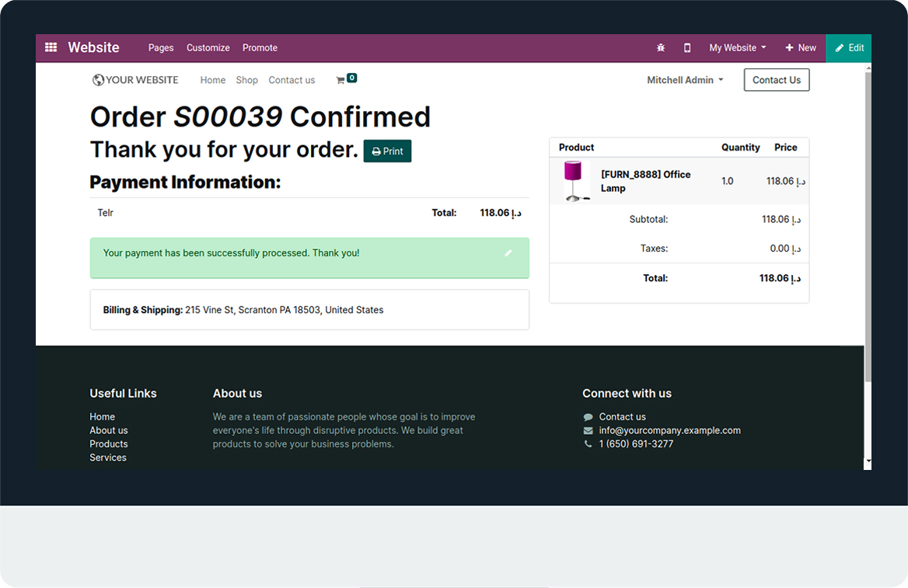This screenshot has width=908, height=588.
Task: Click the Website app title
Action: 93,47
